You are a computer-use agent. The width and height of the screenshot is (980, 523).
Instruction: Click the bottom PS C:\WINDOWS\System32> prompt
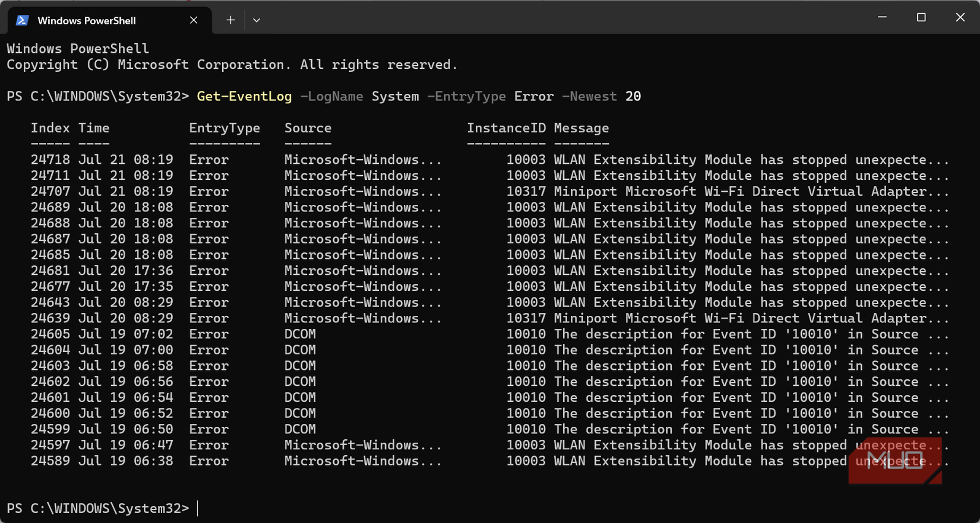point(98,509)
